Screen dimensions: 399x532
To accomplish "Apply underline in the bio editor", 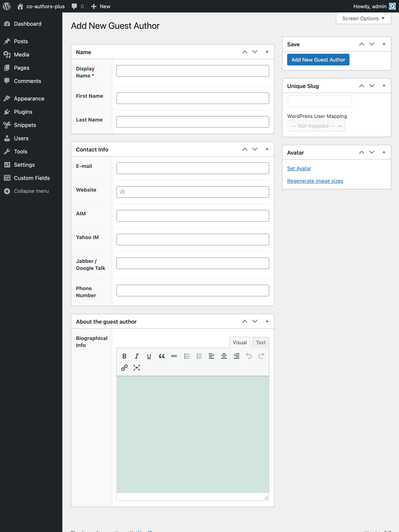I will tap(149, 356).
